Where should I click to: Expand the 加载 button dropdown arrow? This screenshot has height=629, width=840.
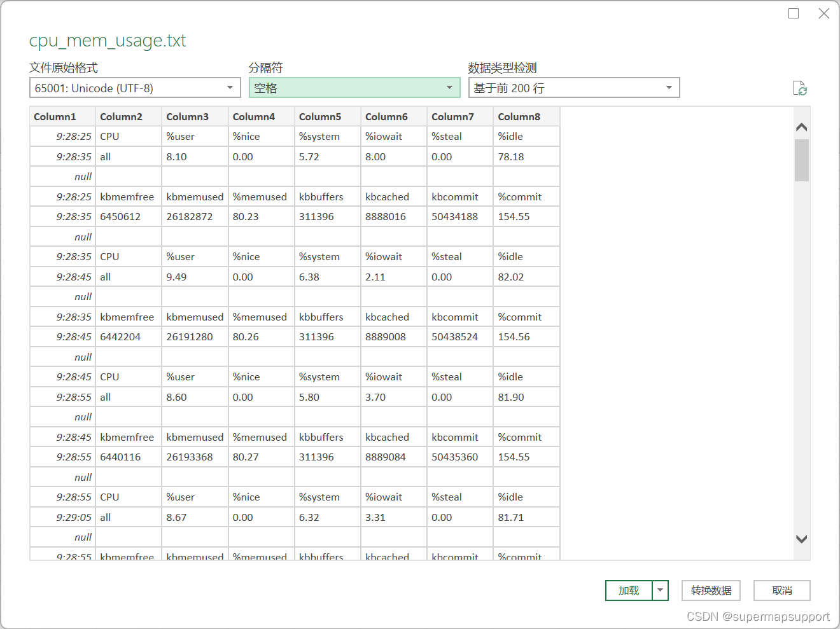pyautogui.click(x=661, y=590)
